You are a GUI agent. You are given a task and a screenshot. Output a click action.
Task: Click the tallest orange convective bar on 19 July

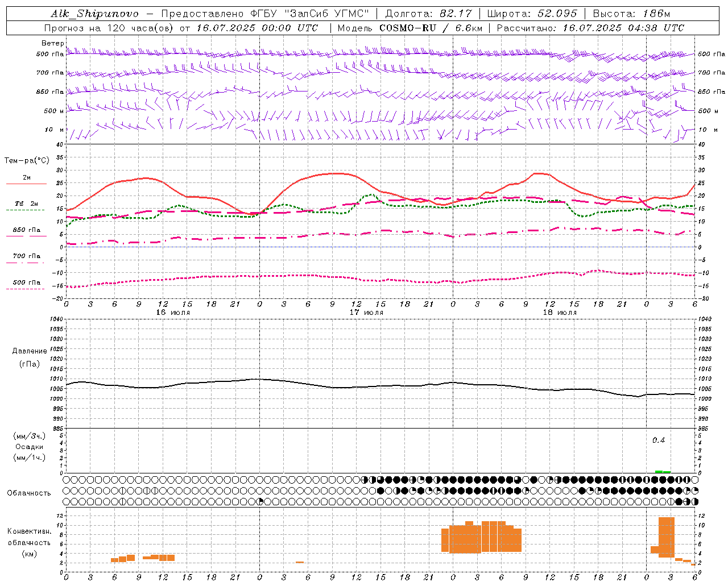click(x=667, y=537)
